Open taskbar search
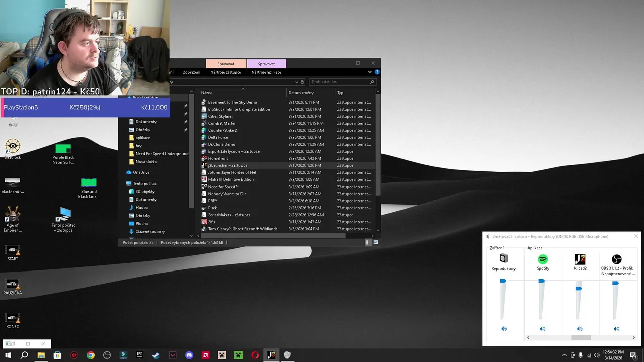644x362 pixels. click(x=24, y=355)
